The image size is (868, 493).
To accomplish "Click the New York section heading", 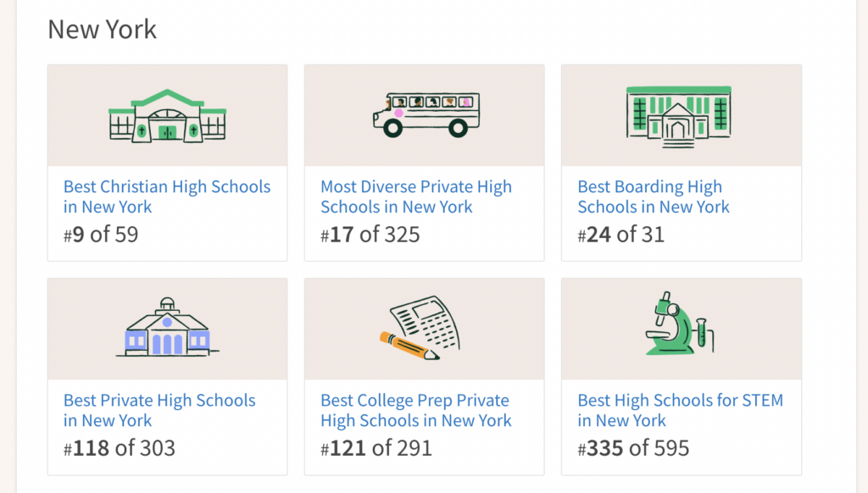I will (x=103, y=29).
